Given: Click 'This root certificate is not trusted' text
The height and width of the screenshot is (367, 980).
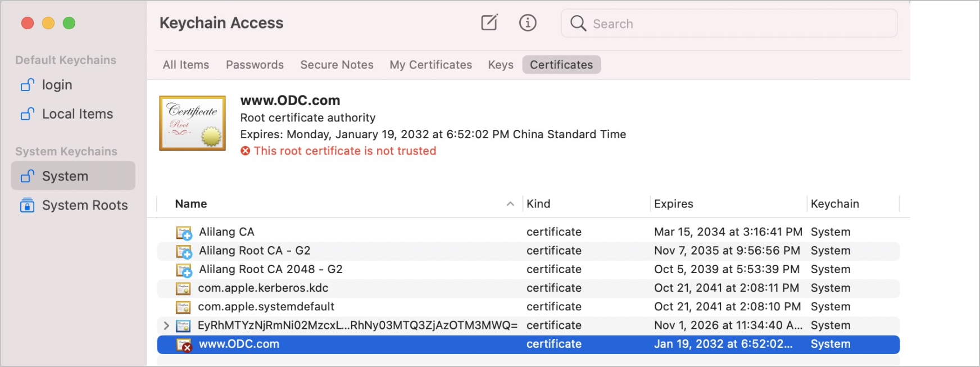Looking at the screenshot, I should coord(345,151).
